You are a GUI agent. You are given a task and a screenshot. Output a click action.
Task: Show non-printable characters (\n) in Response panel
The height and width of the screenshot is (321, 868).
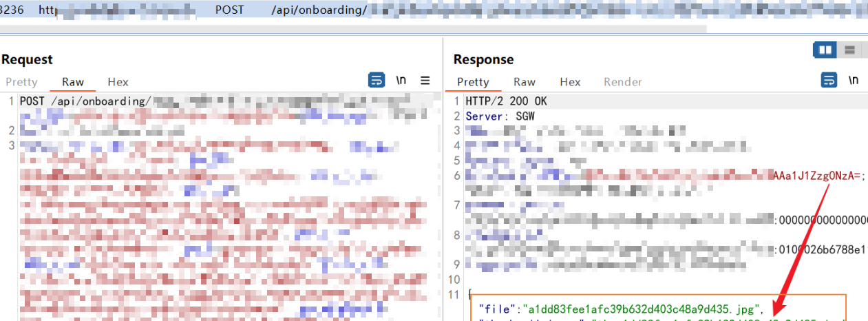pos(854,81)
